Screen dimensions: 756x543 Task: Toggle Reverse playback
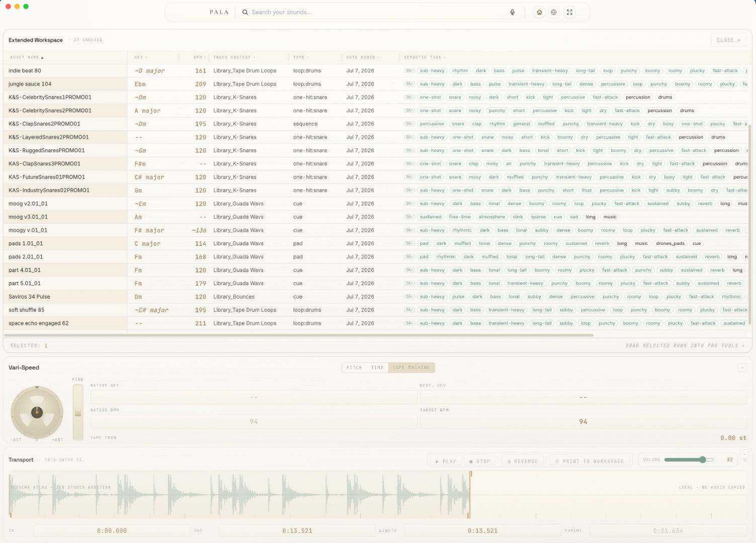pyautogui.click(x=523, y=461)
